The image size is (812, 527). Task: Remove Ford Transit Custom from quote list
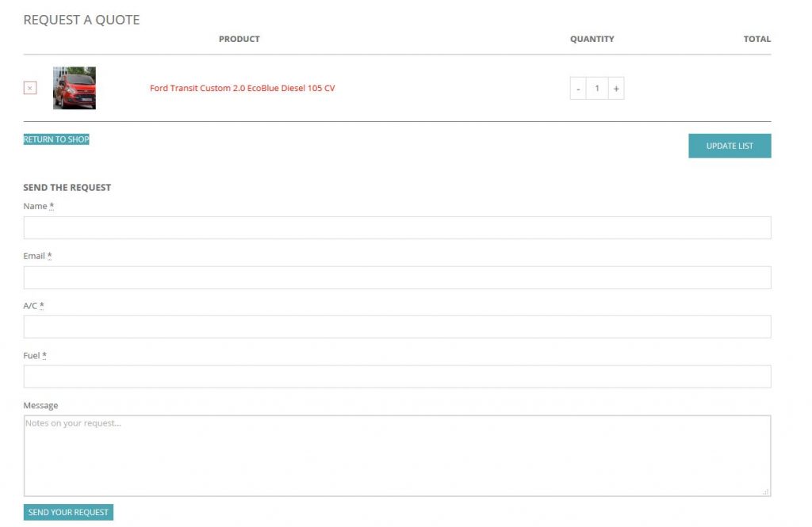point(30,88)
